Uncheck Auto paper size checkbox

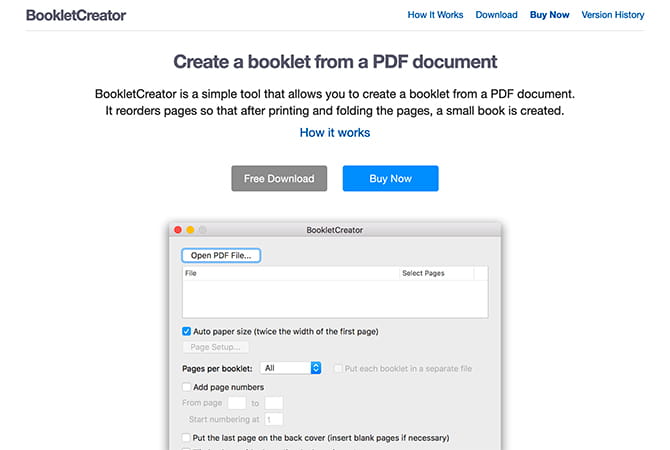[186, 331]
